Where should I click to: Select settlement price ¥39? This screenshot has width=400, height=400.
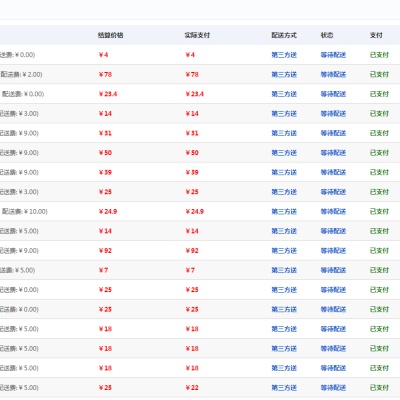pos(105,172)
